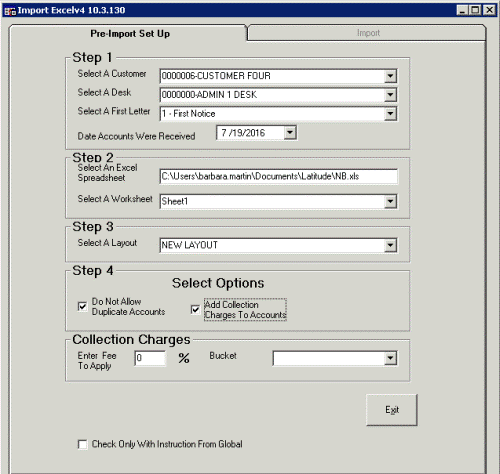
Task: Maximize the Import Excel window
Action: 475,10
